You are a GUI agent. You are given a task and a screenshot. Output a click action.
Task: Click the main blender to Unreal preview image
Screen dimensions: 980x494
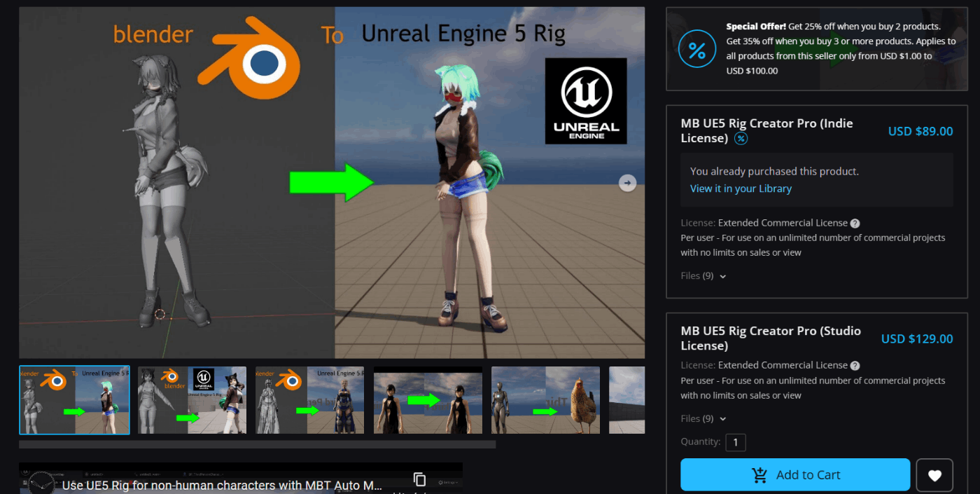tap(332, 183)
